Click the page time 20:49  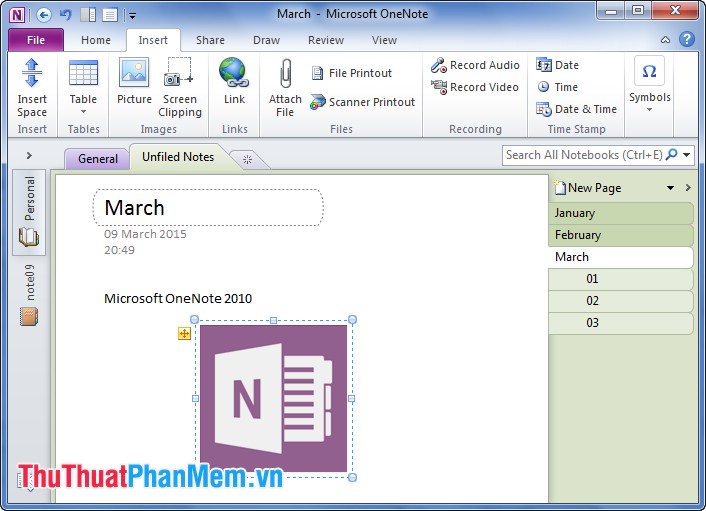(119, 250)
